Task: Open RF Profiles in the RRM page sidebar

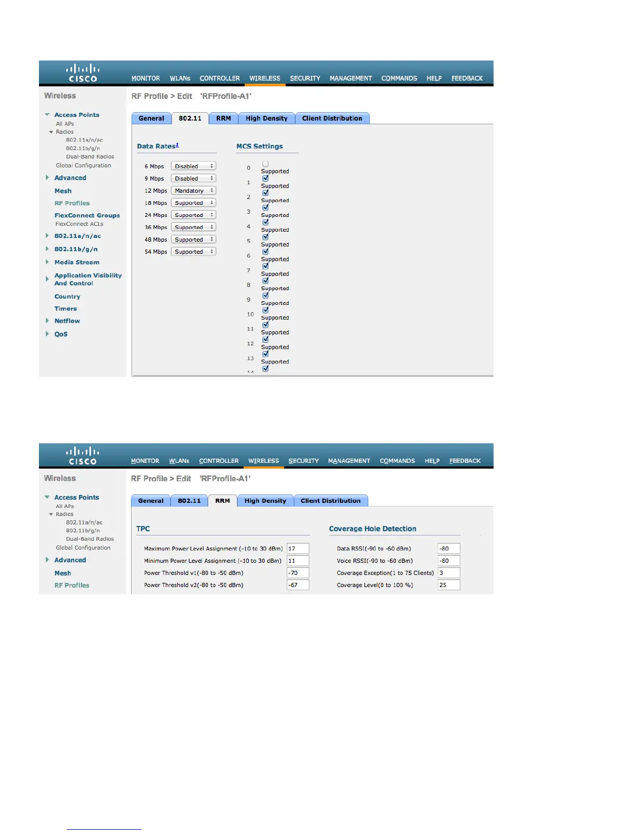Action: [x=72, y=585]
